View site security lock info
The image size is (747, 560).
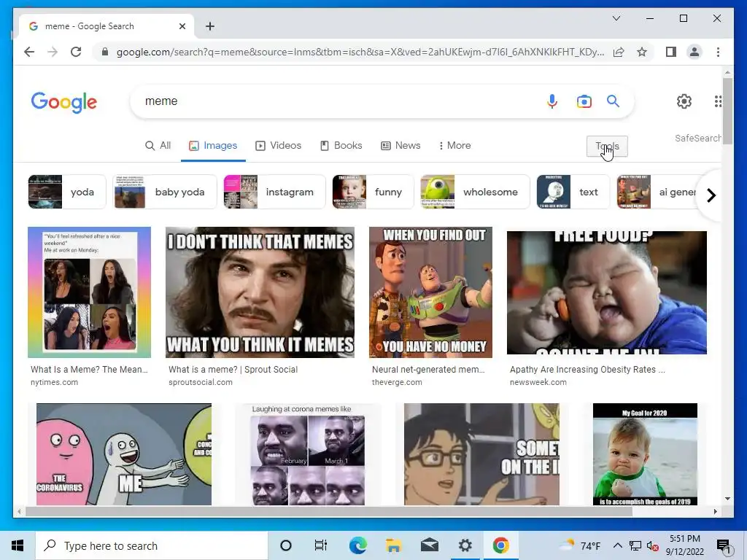(x=105, y=52)
